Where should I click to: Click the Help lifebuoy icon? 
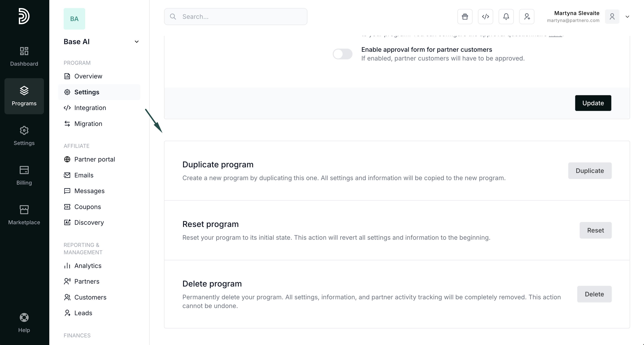[24, 317]
